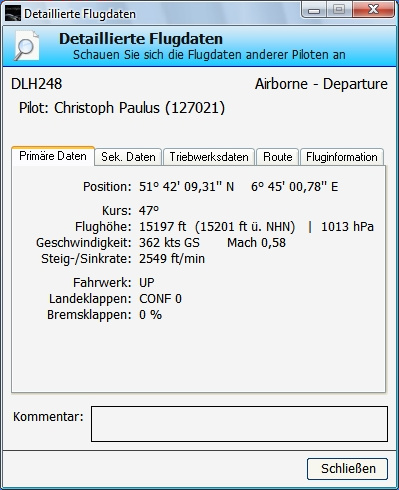Click the Steig-/Sinkrate: label
The height and width of the screenshot is (490, 399).
coord(86,259)
